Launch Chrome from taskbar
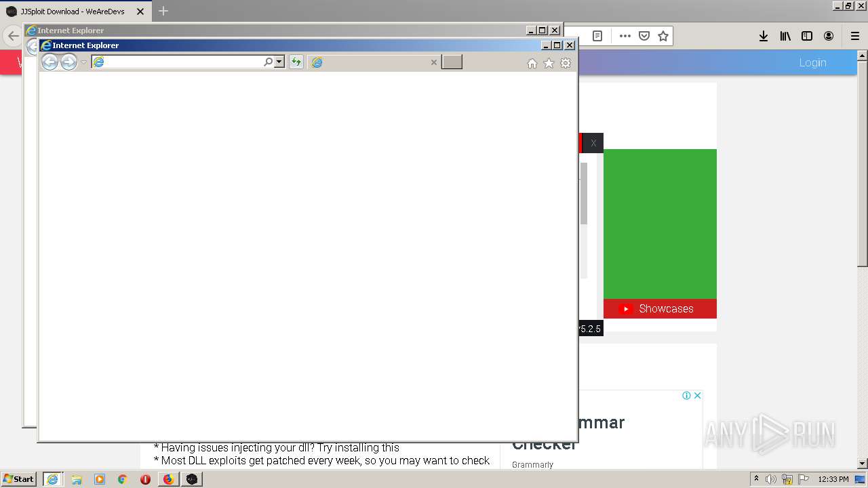This screenshot has width=868, height=488. (x=123, y=479)
